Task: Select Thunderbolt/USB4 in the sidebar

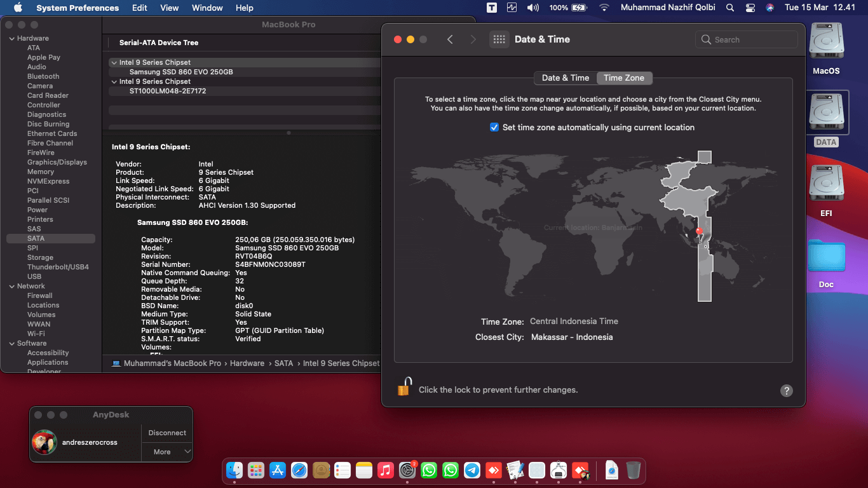Action: point(58,267)
